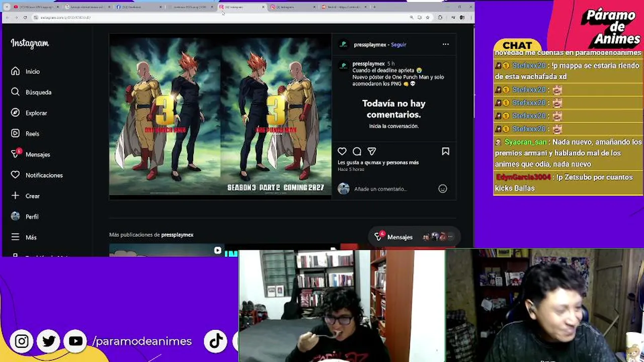
Task: Switch to the second Instagram tab
Action: pos(293,7)
